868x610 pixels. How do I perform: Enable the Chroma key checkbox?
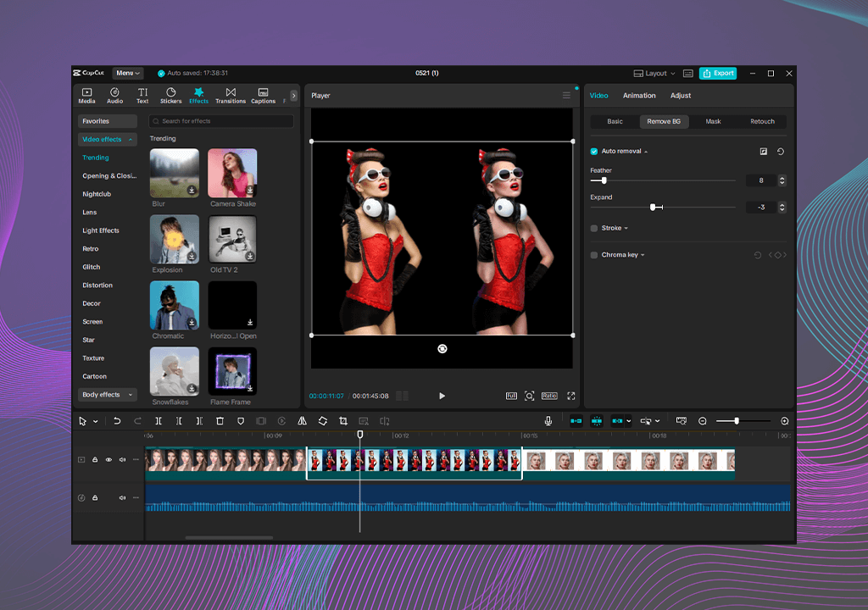[x=594, y=255]
